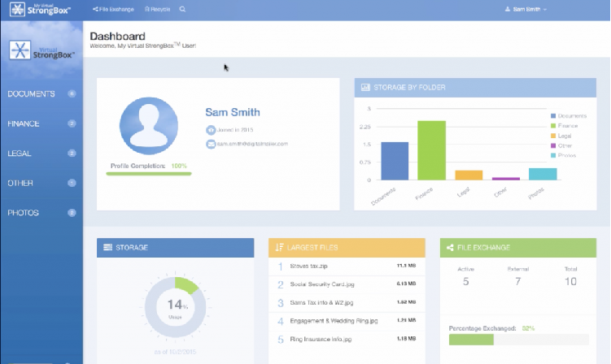The height and width of the screenshot is (364, 611).
Task: Click the Finance count badge
Action: click(x=72, y=123)
